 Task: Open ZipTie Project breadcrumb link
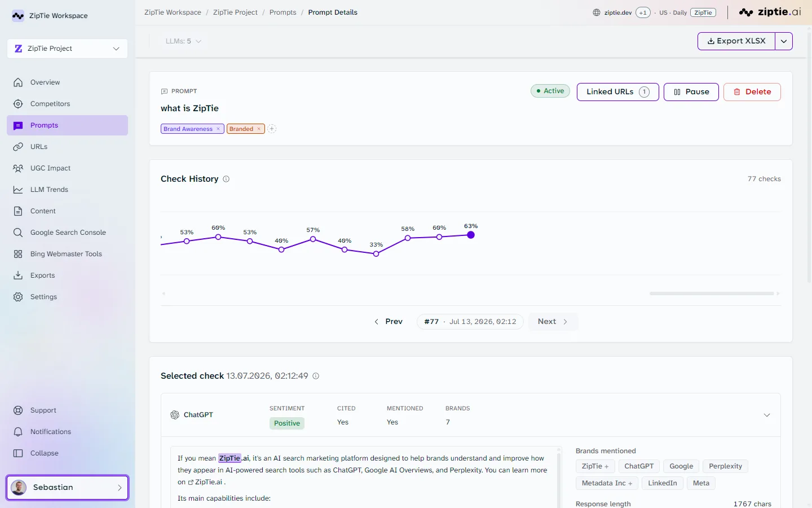pos(235,12)
